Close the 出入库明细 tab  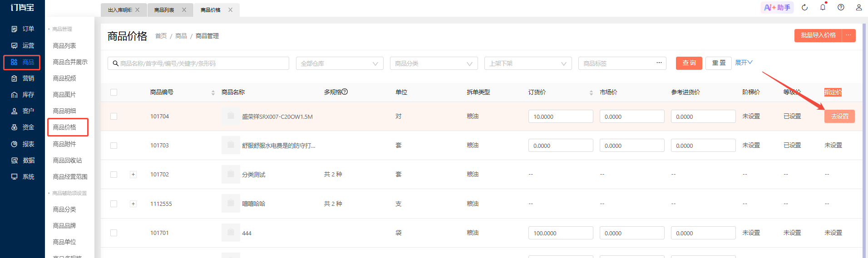pyautogui.click(x=138, y=10)
